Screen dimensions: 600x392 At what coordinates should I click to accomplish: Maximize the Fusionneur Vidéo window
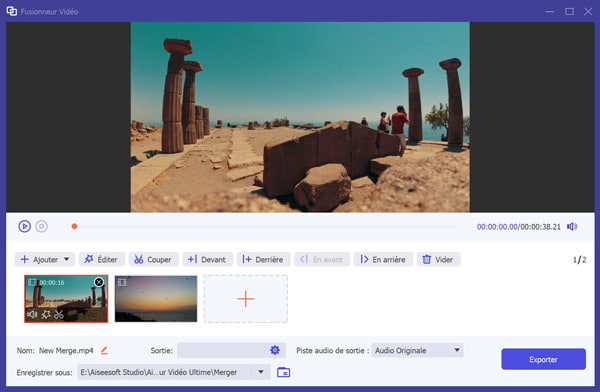569,11
